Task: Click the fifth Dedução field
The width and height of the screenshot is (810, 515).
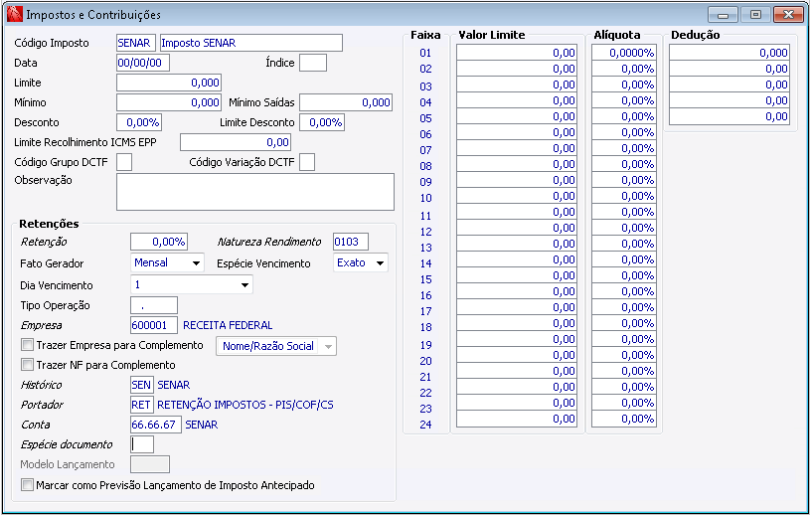Action: tap(729, 116)
